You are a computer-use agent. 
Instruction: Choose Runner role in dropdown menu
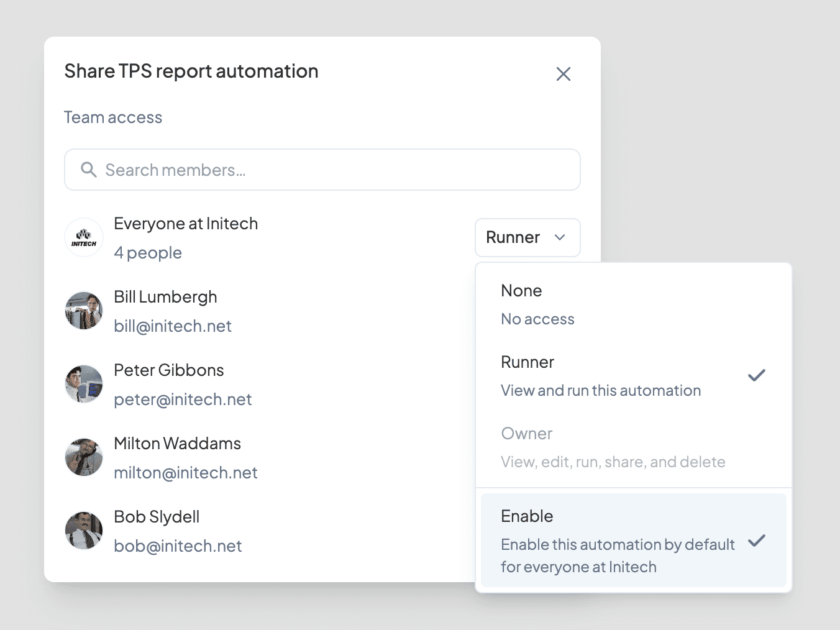point(634,376)
